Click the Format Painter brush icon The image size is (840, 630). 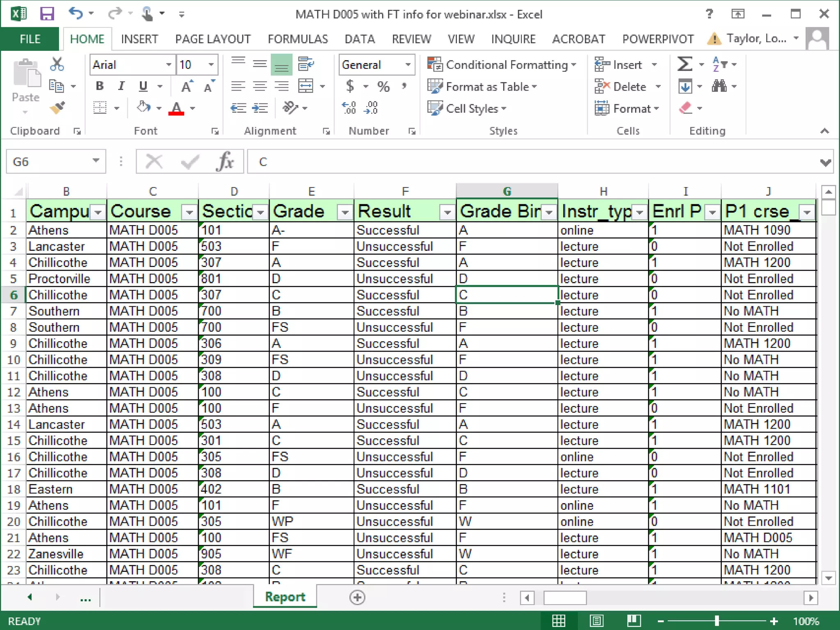pyautogui.click(x=57, y=108)
